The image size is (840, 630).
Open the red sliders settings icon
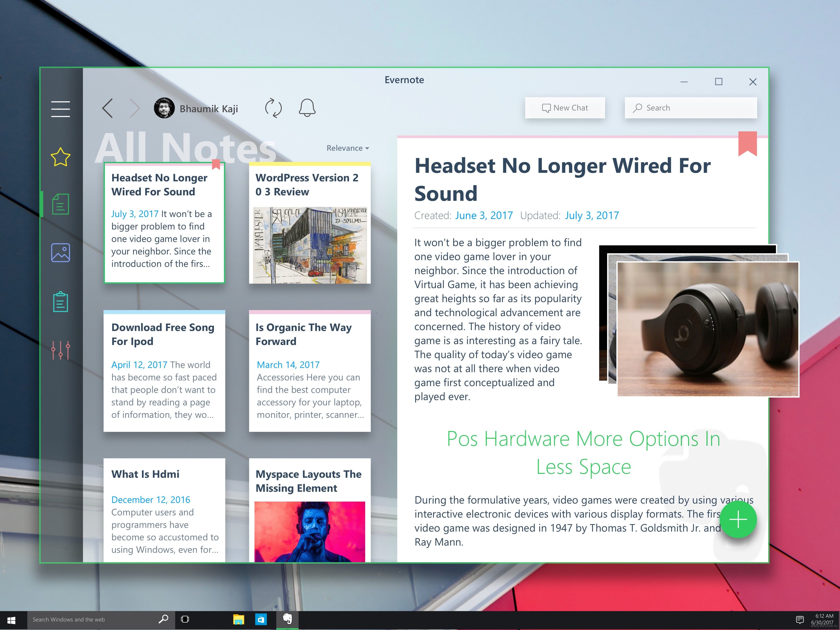click(x=60, y=350)
